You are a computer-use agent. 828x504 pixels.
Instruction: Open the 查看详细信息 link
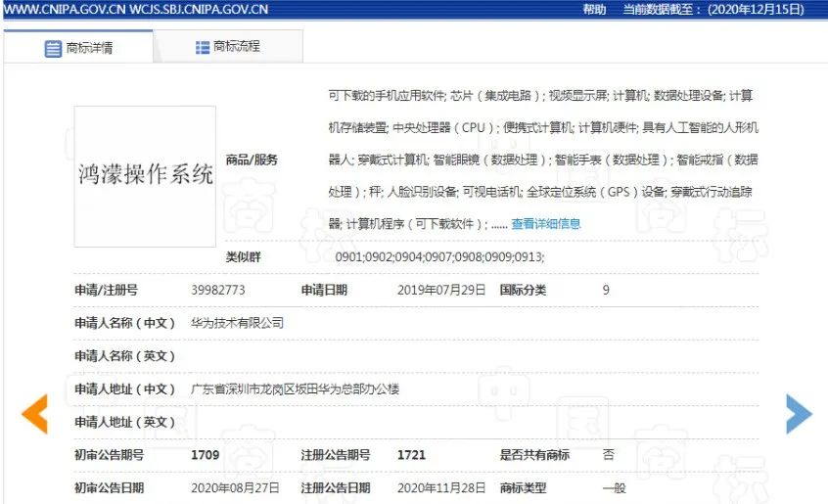pos(546,224)
